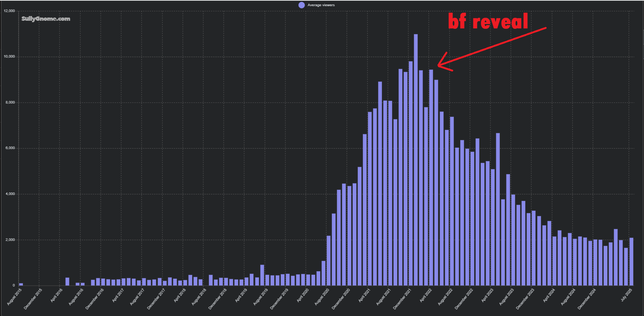Screen dimensions: 644x316
Task: Click the April 2024 axis label
Action: (x=549, y=295)
